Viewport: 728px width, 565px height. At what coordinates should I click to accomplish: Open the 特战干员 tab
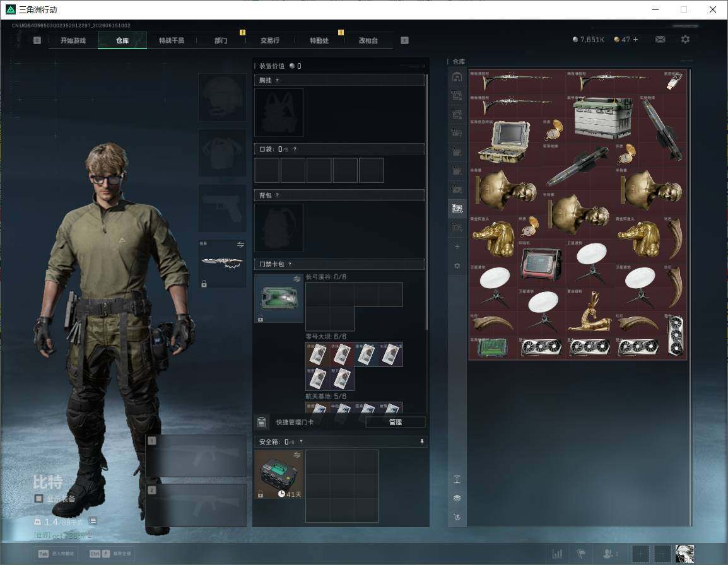coord(172,40)
